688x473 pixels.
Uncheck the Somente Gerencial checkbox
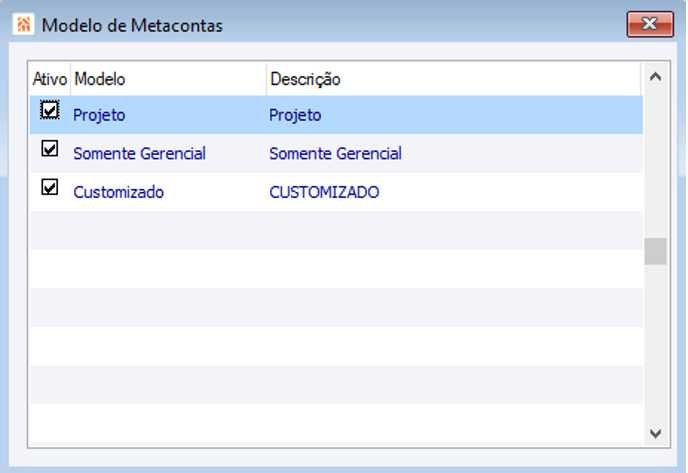(49, 149)
